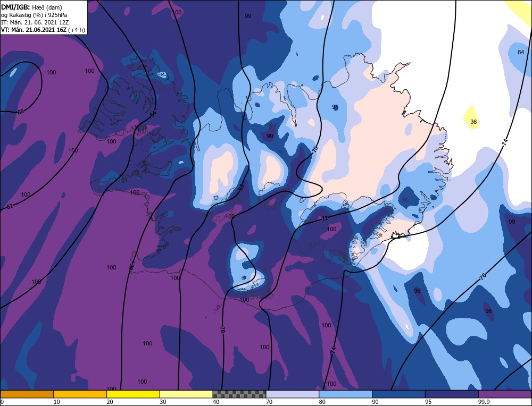
Task: Click the "72" height contour label
Action: pos(325,218)
